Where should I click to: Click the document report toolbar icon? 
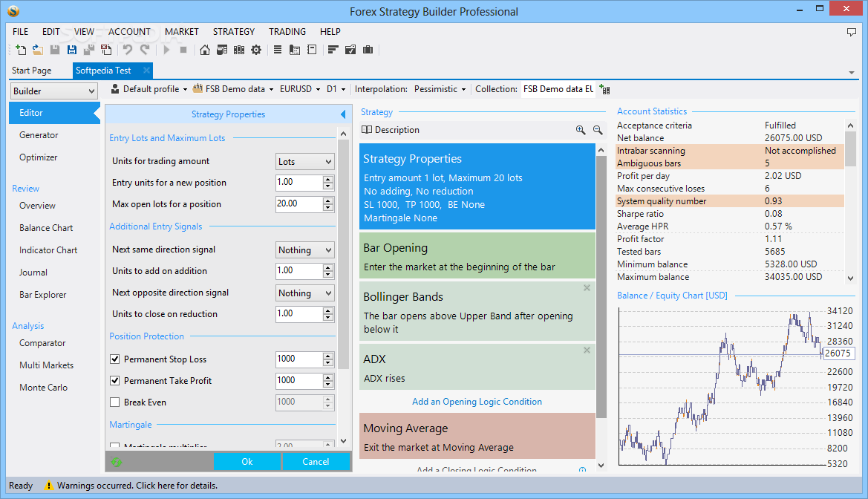coord(295,50)
